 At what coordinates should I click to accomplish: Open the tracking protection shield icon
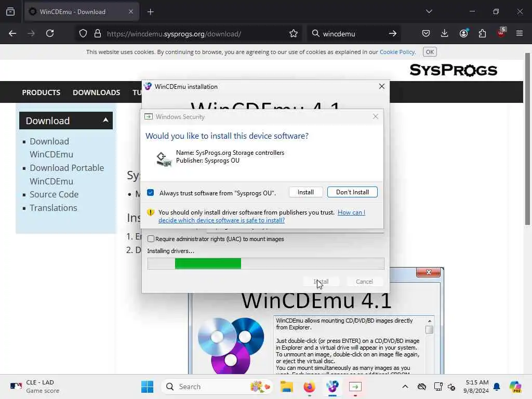point(83,34)
